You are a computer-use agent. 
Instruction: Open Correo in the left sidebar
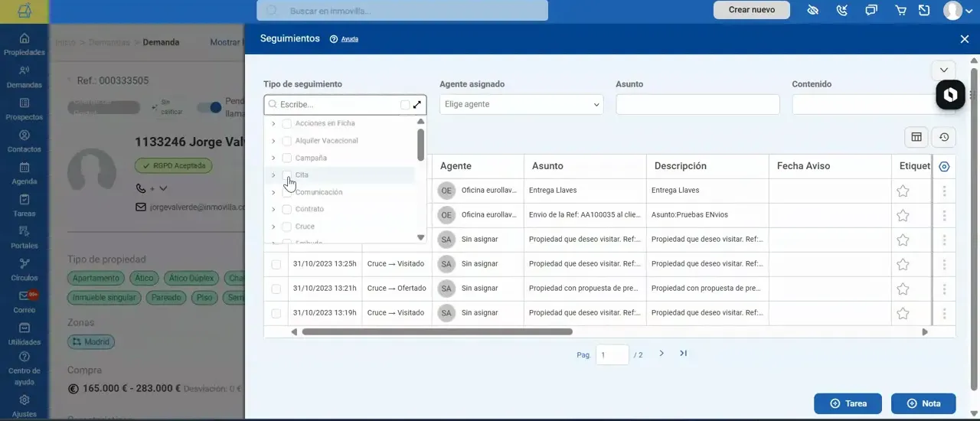click(x=24, y=302)
